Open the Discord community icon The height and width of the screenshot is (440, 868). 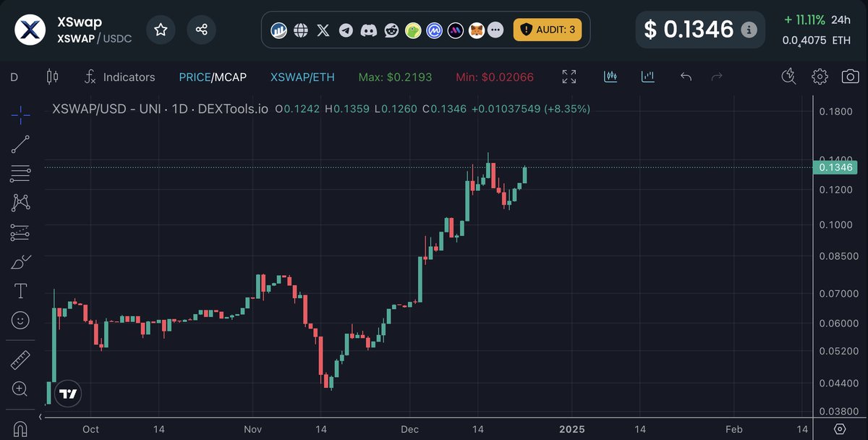click(x=367, y=30)
